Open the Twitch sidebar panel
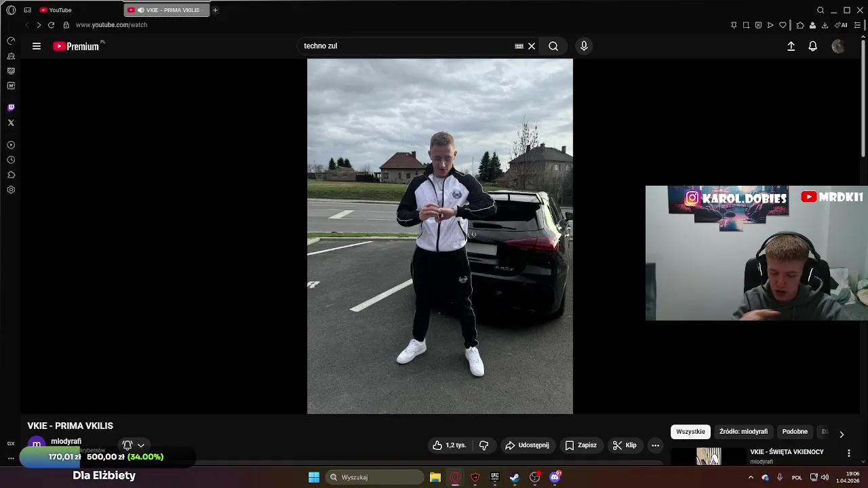 [x=11, y=108]
